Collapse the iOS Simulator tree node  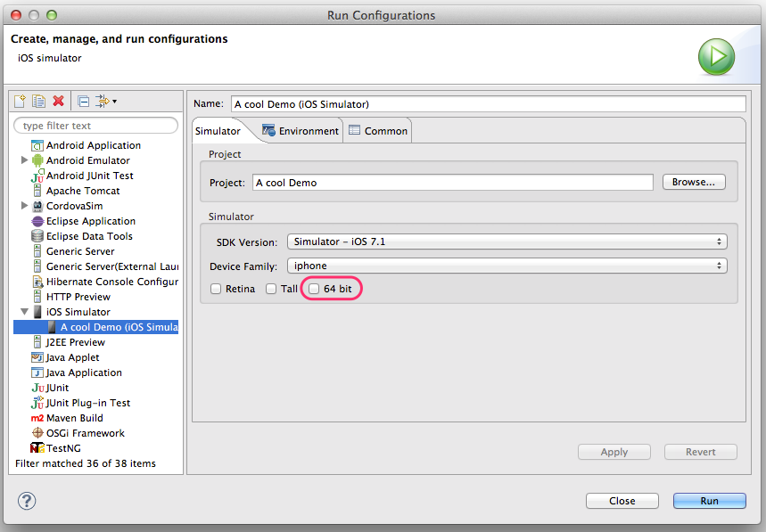24,312
